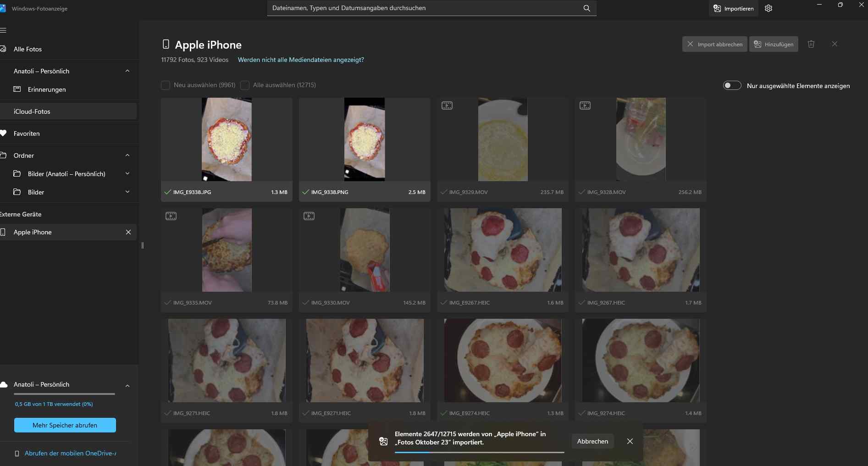Click the import progress bar in the notification
The width and height of the screenshot is (868, 466).
pyautogui.click(x=479, y=452)
